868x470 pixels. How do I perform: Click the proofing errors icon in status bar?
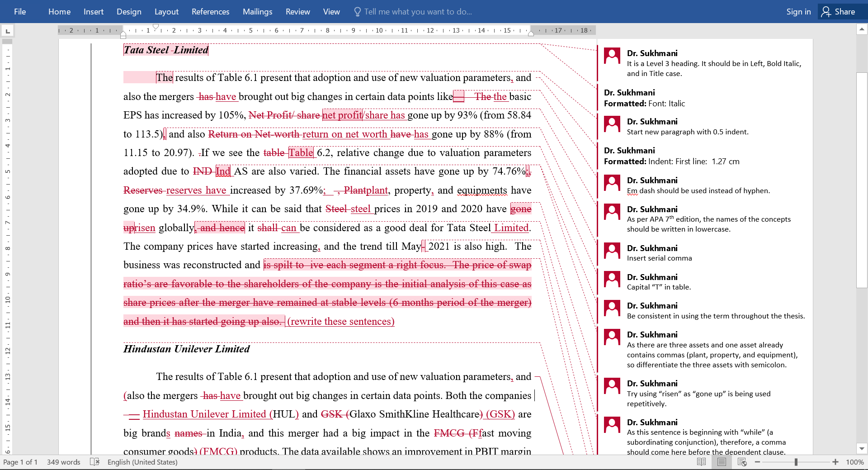click(94, 462)
